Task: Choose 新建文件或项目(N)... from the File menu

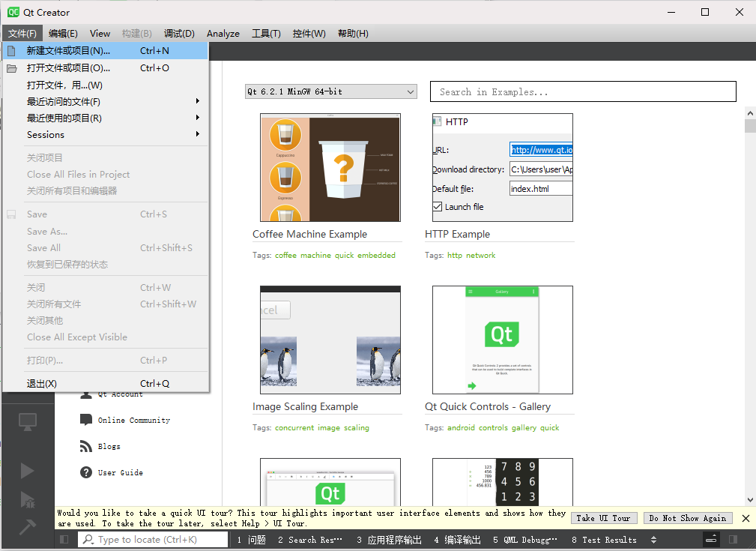Action: point(106,51)
